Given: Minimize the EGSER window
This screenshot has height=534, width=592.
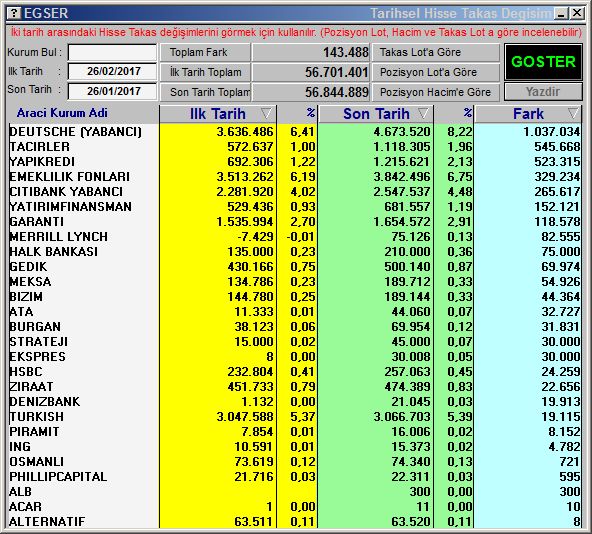Looking at the screenshot, I should coord(561,14).
